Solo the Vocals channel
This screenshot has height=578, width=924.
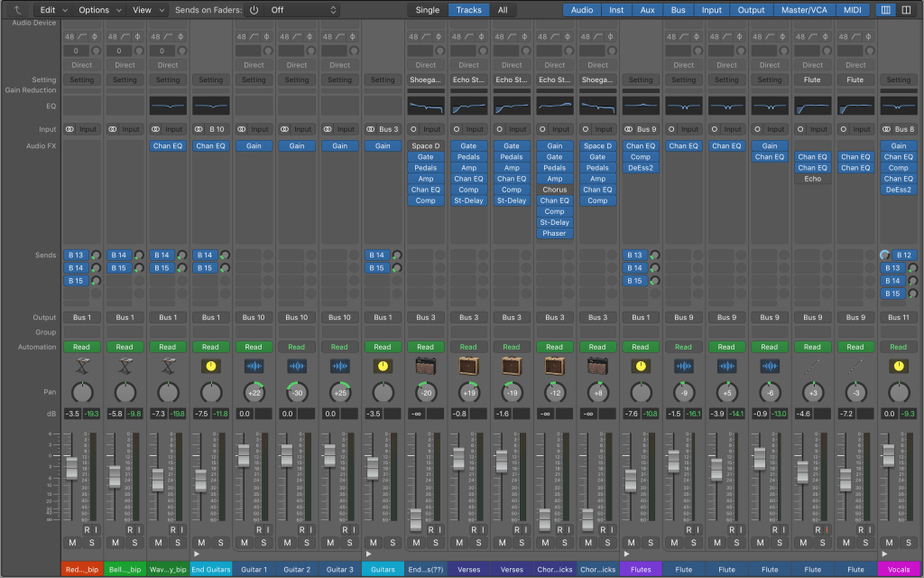[x=908, y=542]
